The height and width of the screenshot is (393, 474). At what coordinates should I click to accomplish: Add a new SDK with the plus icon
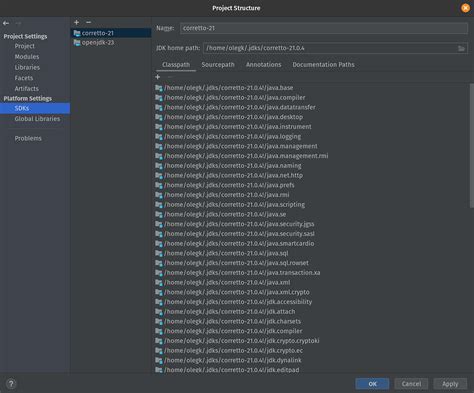[77, 22]
